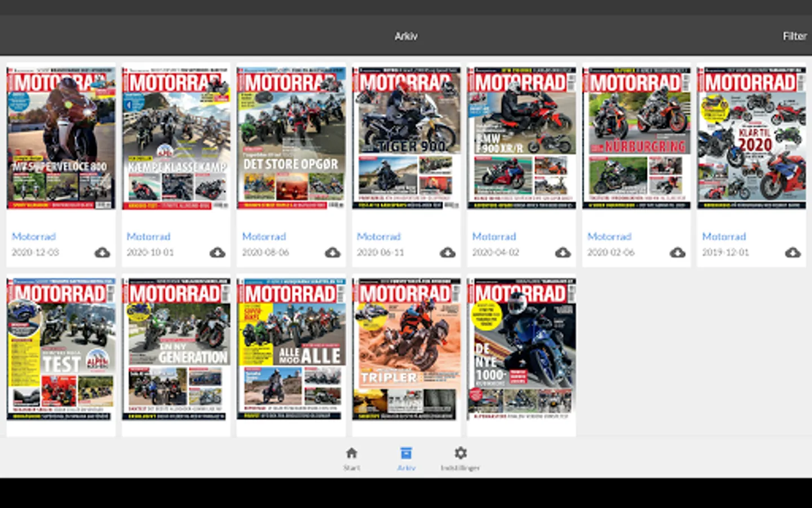Open BMW F900 XR/R magazine cover
The image size is (812, 508).
point(521,138)
